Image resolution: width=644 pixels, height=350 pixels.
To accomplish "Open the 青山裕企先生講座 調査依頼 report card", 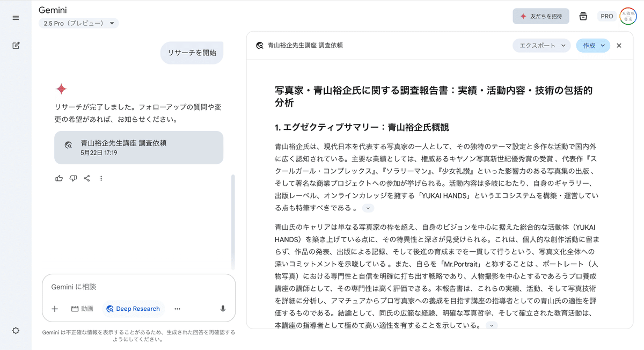I will [x=138, y=148].
